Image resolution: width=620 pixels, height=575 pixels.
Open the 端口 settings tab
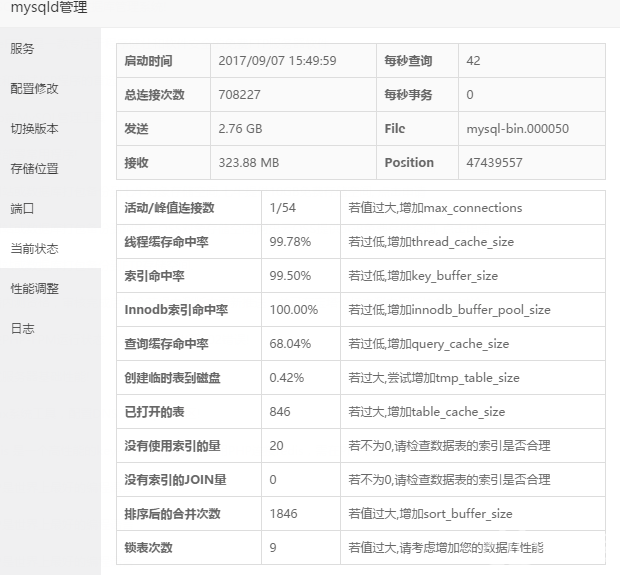(23, 208)
